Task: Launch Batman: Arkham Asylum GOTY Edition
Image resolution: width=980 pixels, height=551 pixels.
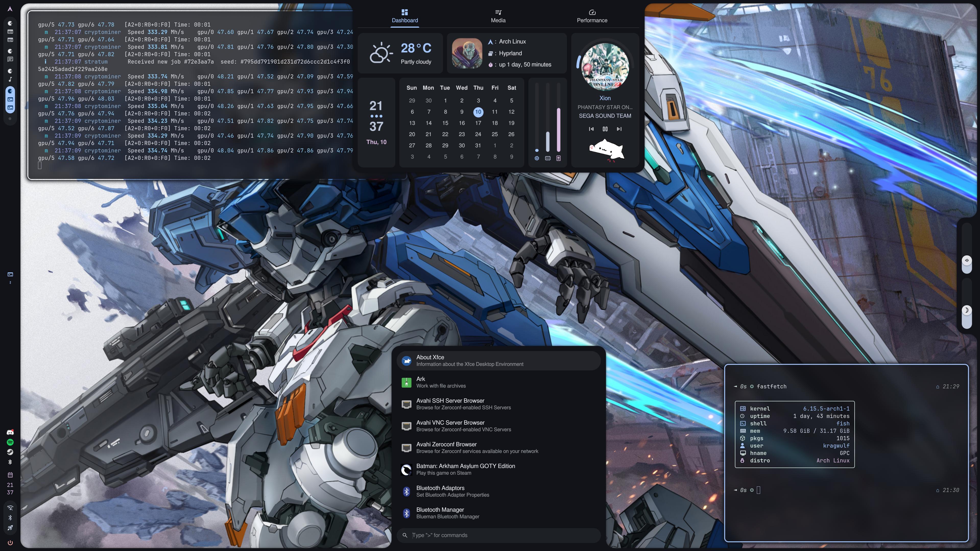Action: [x=498, y=469]
